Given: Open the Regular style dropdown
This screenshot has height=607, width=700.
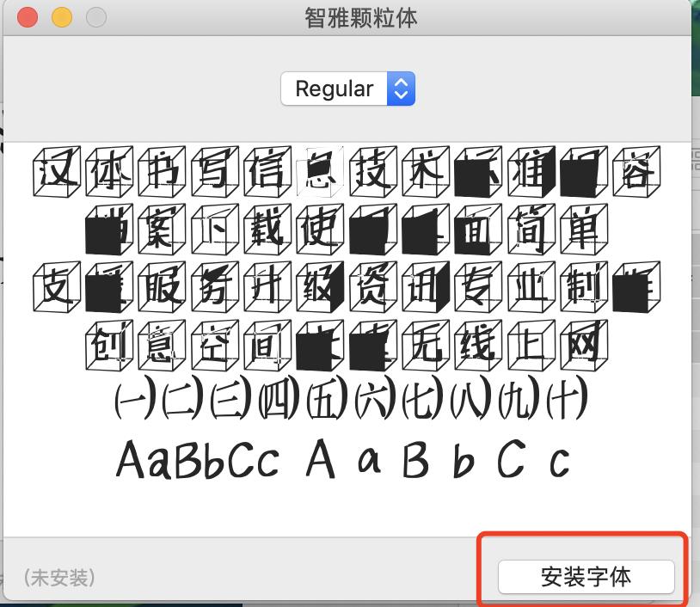Looking at the screenshot, I should point(335,89).
